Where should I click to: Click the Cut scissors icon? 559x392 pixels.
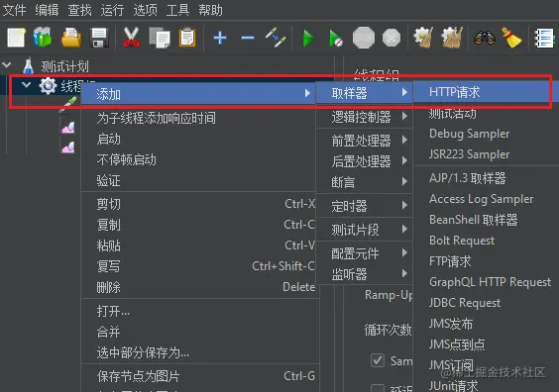point(131,38)
